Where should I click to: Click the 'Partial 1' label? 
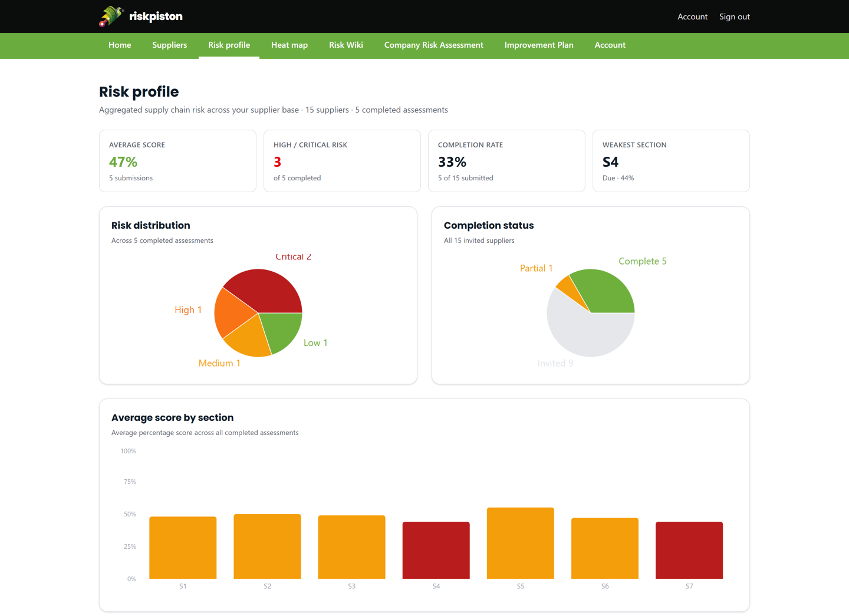tap(536, 268)
